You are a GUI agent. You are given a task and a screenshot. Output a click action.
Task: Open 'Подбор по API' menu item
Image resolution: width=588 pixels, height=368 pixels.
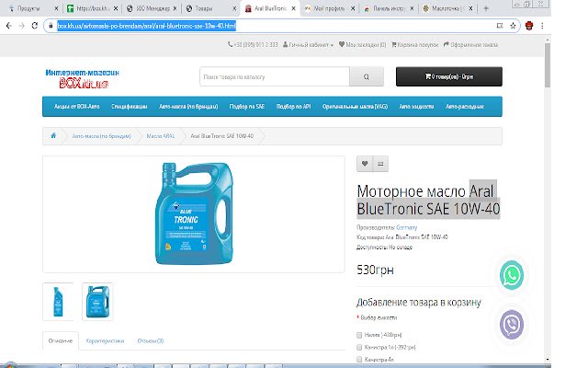tap(293, 107)
